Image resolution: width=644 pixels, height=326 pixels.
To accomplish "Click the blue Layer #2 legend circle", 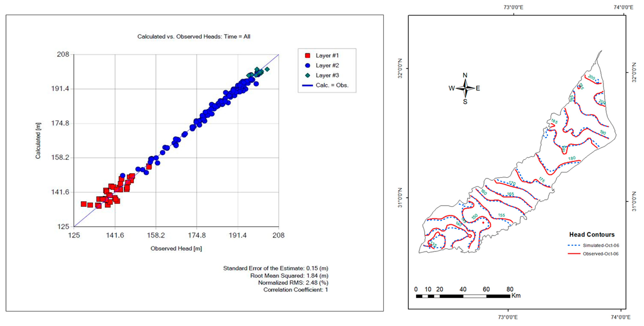I will click(x=307, y=65).
